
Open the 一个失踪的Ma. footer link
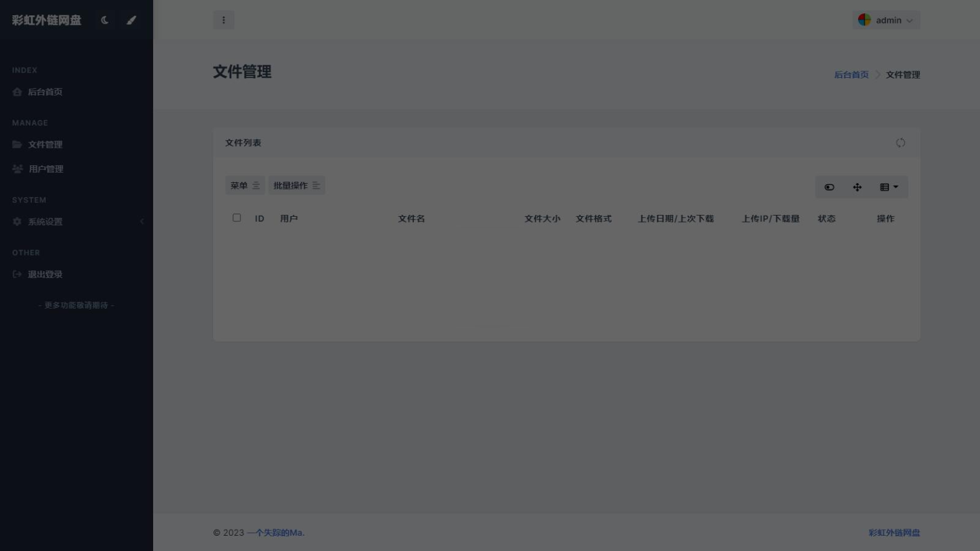coord(276,533)
